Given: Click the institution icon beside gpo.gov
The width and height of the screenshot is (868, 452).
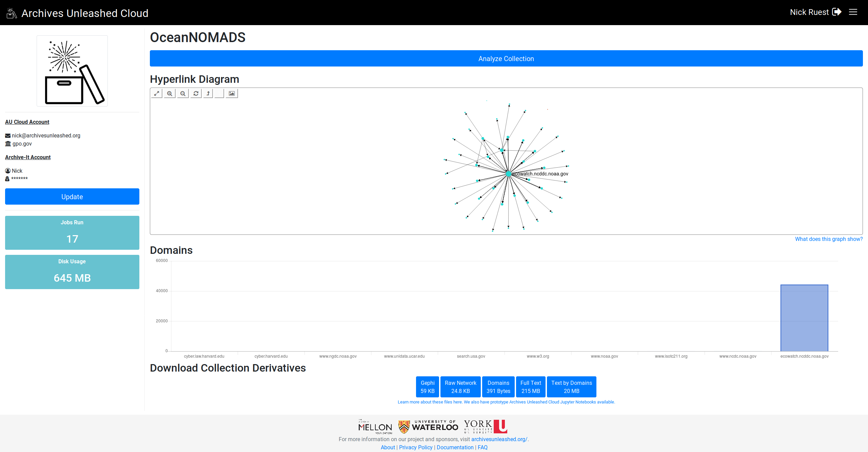Looking at the screenshot, I should 8,144.
